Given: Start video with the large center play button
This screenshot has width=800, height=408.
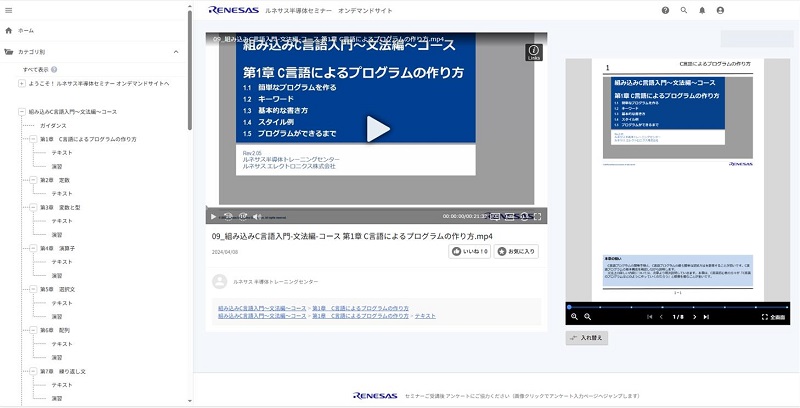Looking at the screenshot, I should [x=378, y=129].
